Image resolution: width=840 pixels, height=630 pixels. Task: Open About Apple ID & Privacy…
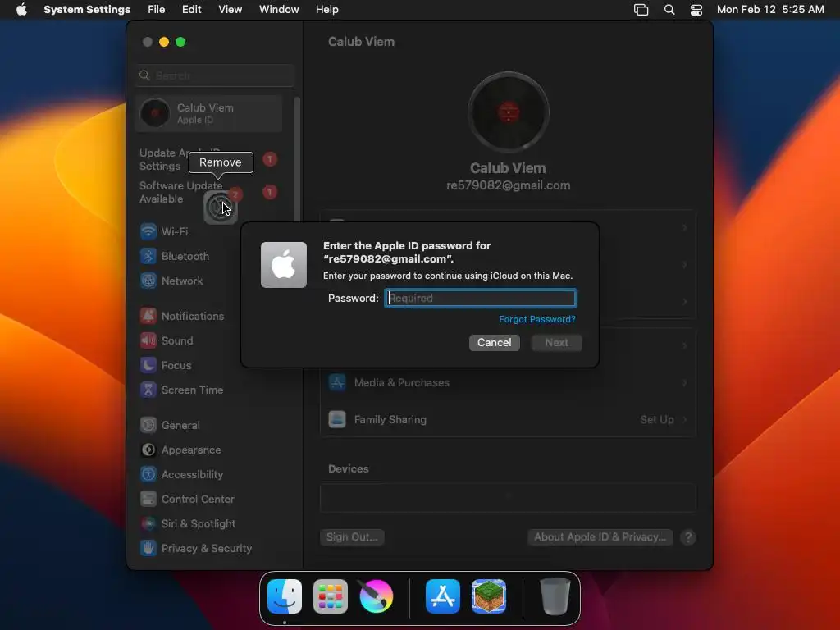click(600, 536)
